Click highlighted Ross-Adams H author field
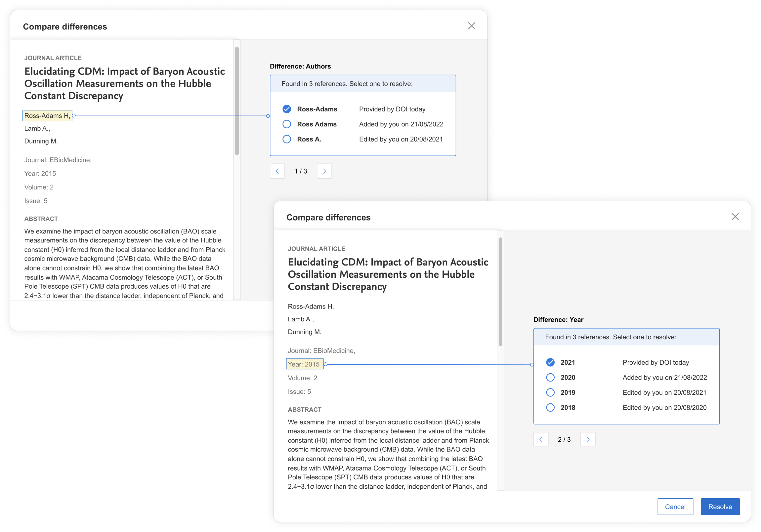The width and height of the screenshot is (761, 532). (47, 116)
